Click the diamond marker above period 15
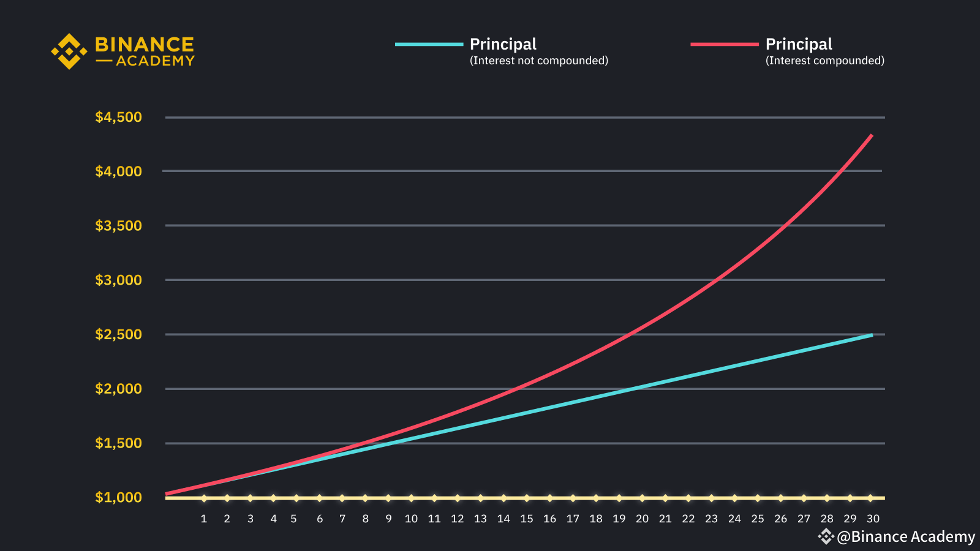Screen dimensions: 980x551 click(527, 498)
